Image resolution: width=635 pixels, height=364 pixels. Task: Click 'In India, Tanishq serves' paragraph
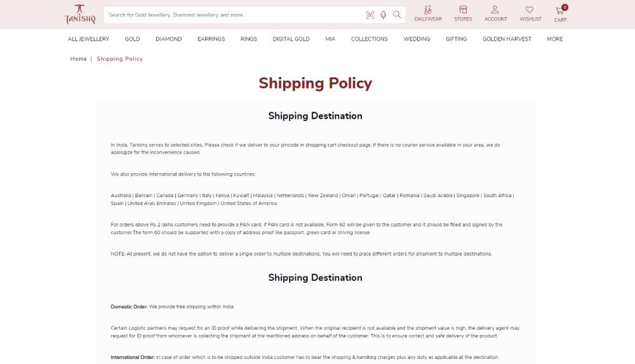[305, 148]
